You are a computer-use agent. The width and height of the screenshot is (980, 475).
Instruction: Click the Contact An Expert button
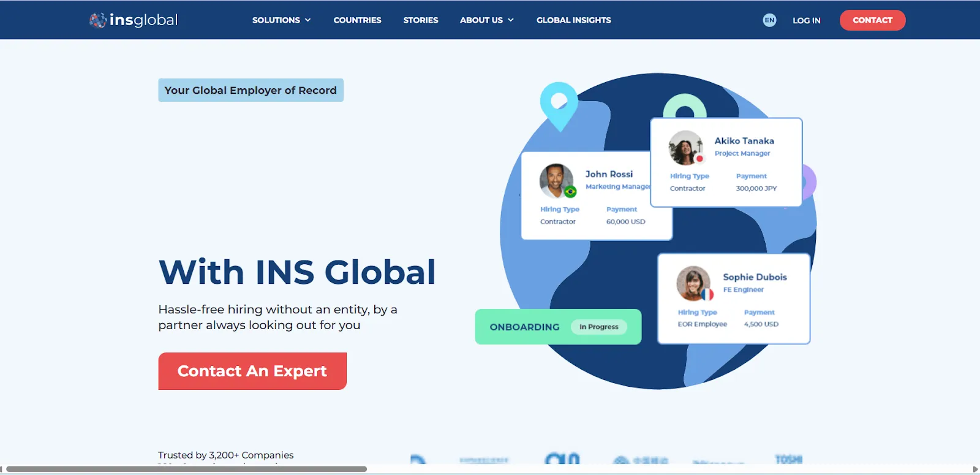tap(252, 371)
